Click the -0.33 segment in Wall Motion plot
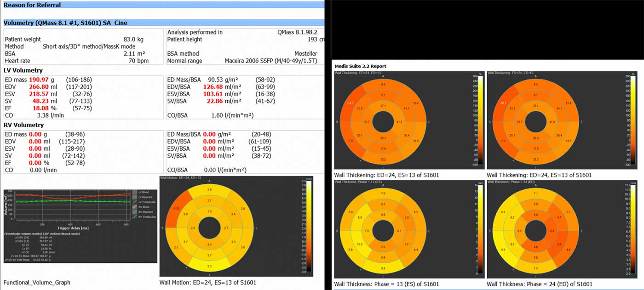This screenshot has width=644, height=290. 176,209
